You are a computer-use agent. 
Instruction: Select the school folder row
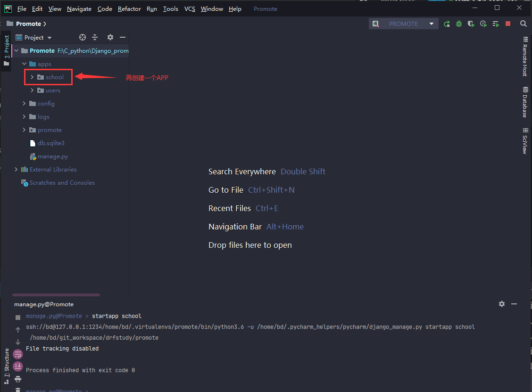pyautogui.click(x=55, y=77)
